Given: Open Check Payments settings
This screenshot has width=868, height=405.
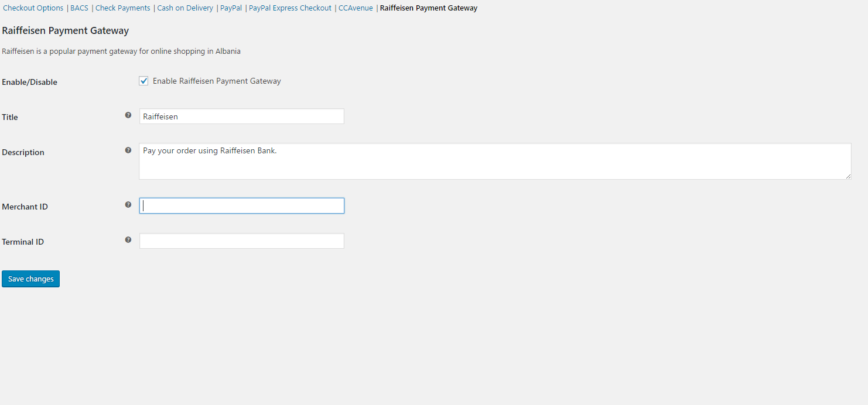Looking at the screenshot, I should tap(123, 8).
